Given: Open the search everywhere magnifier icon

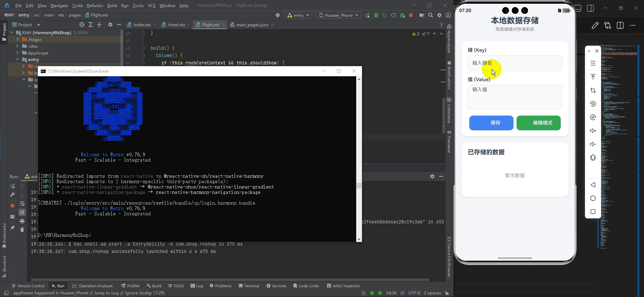Looking at the screenshot, I should pyautogui.click(x=431, y=15).
